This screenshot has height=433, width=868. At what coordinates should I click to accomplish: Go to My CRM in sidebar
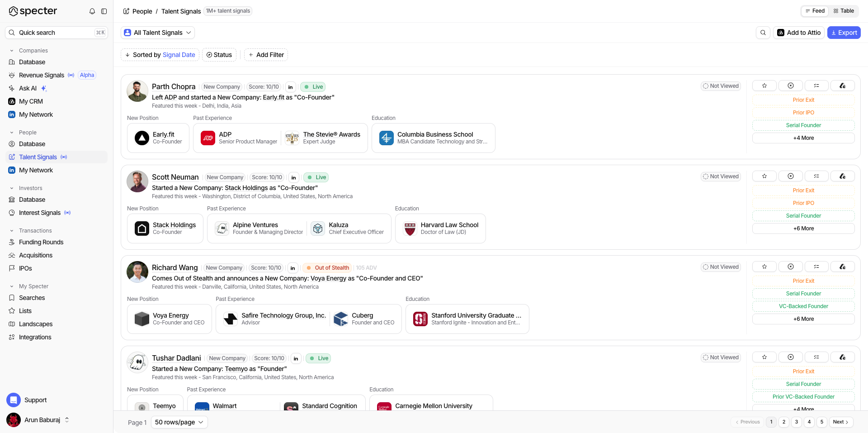(31, 101)
